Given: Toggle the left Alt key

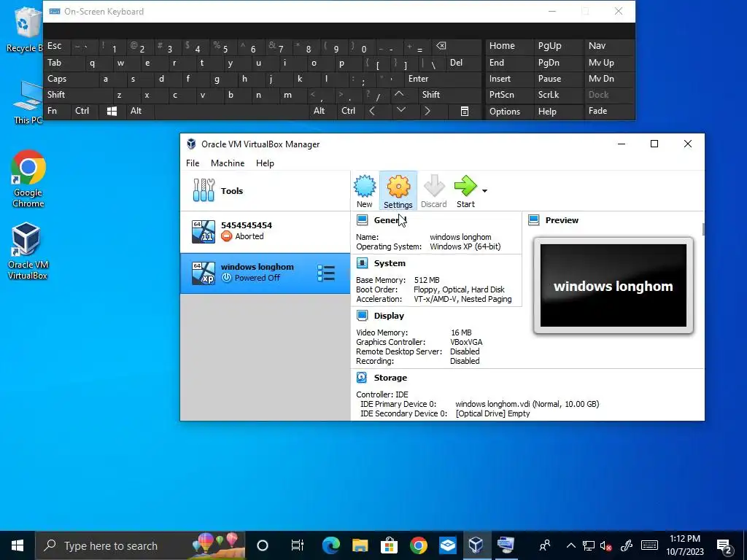Looking at the screenshot, I should pos(139,111).
